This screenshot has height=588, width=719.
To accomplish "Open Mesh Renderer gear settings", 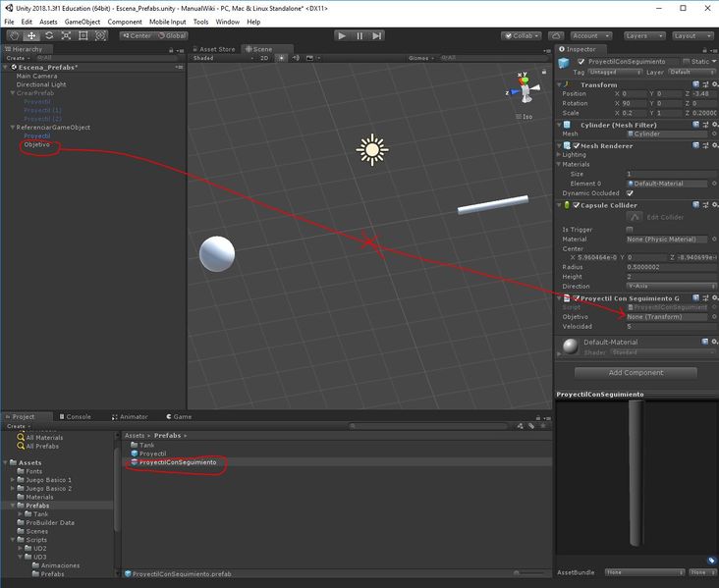I will pyautogui.click(x=714, y=145).
